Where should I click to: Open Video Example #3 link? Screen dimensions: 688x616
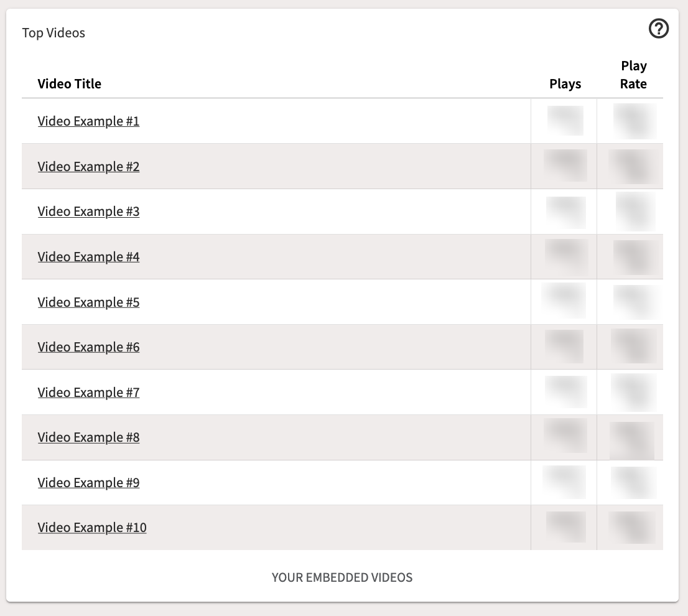[x=88, y=212]
